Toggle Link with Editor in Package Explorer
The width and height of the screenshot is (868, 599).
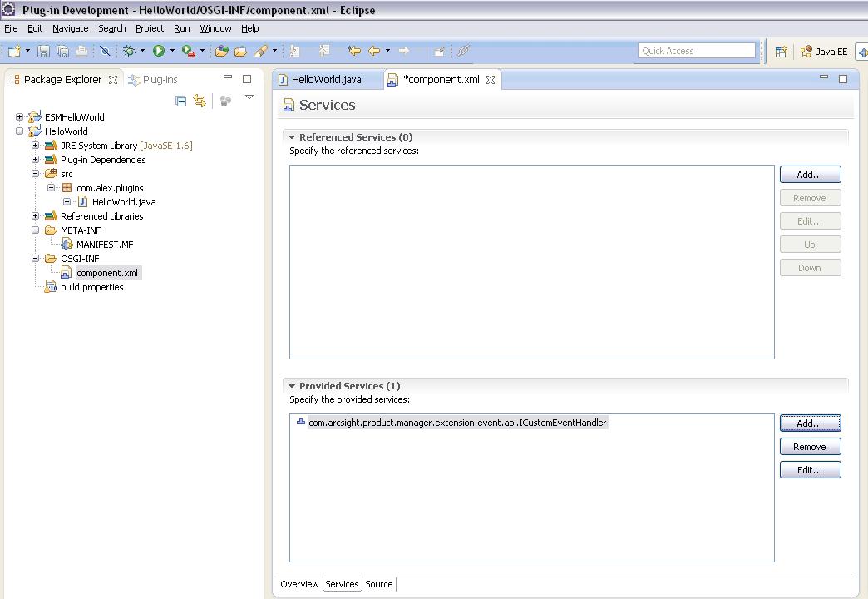click(200, 101)
